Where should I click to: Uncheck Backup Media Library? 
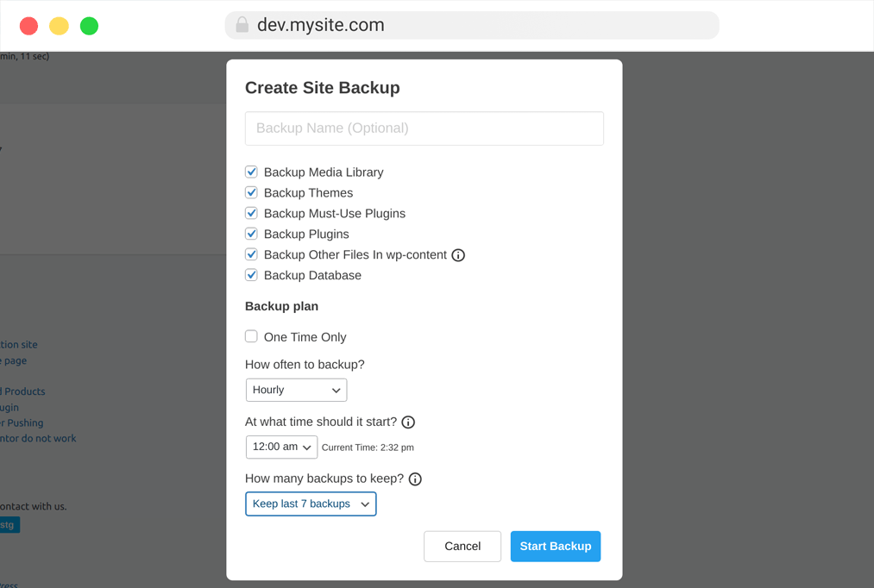click(x=251, y=172)
